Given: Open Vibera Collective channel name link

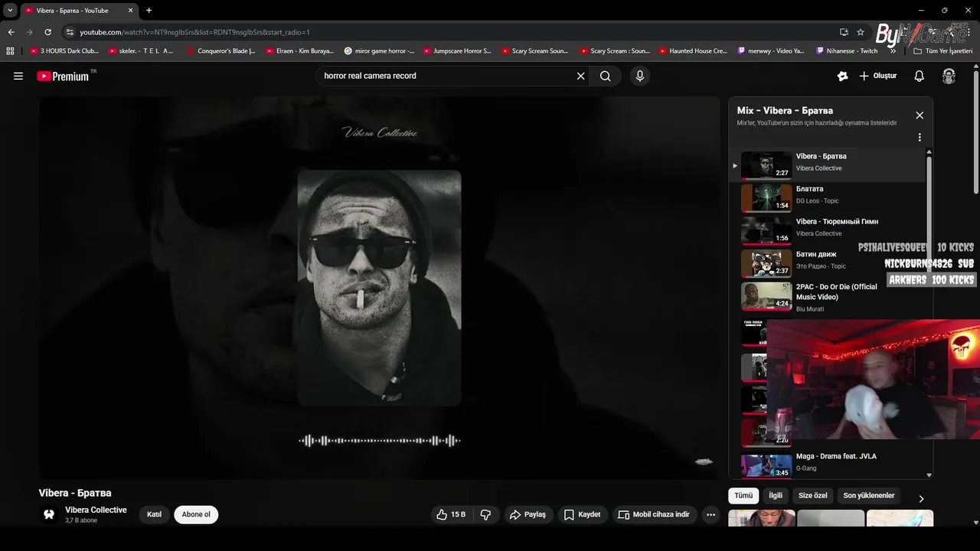Looking at the screenshot, I should point(96,510).
